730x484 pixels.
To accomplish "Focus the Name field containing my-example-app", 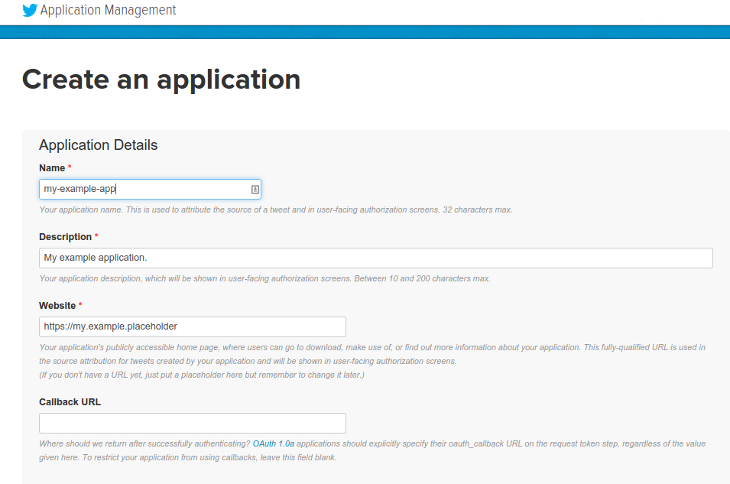I will [150, 189].
